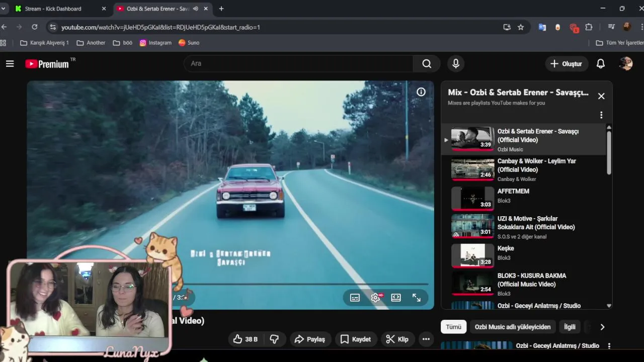
Task: Enter fullscreen mode on the video
Action: pos(417,298)
